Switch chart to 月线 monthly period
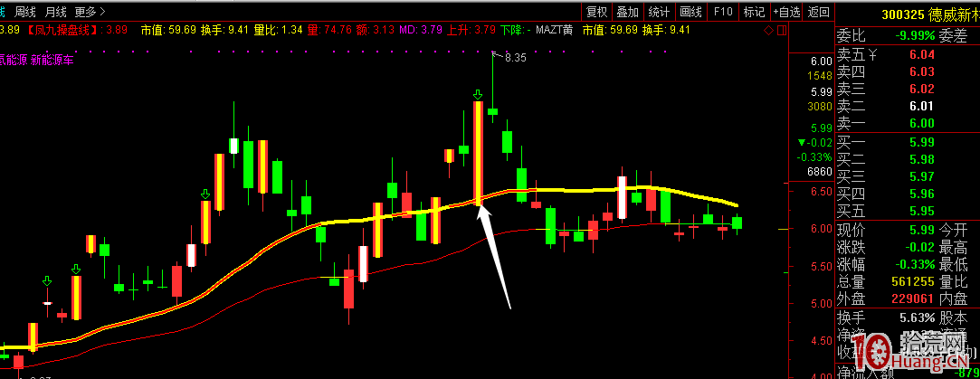The width and height of the screenshot is (980, 379). (x=55, y=11)
